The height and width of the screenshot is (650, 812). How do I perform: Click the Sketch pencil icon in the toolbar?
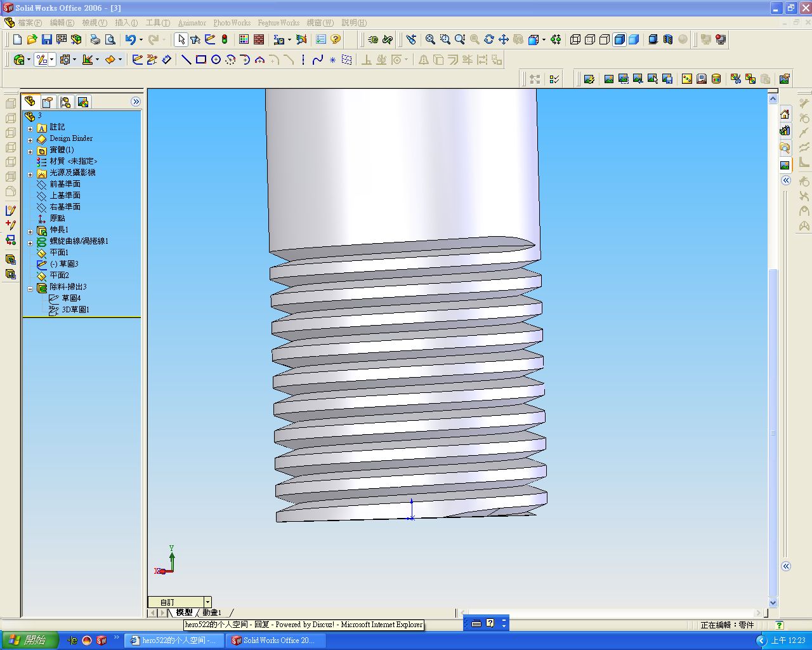tap(137, 60)
